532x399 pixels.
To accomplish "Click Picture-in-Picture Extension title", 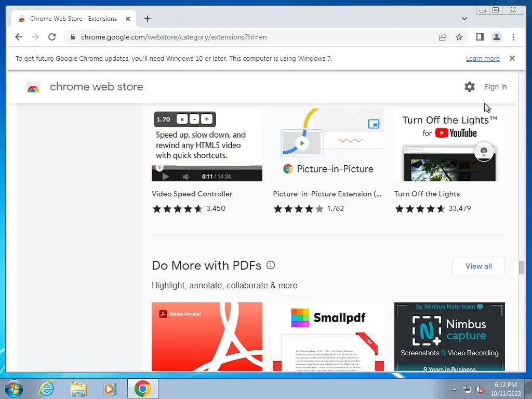I will point(327,194).
